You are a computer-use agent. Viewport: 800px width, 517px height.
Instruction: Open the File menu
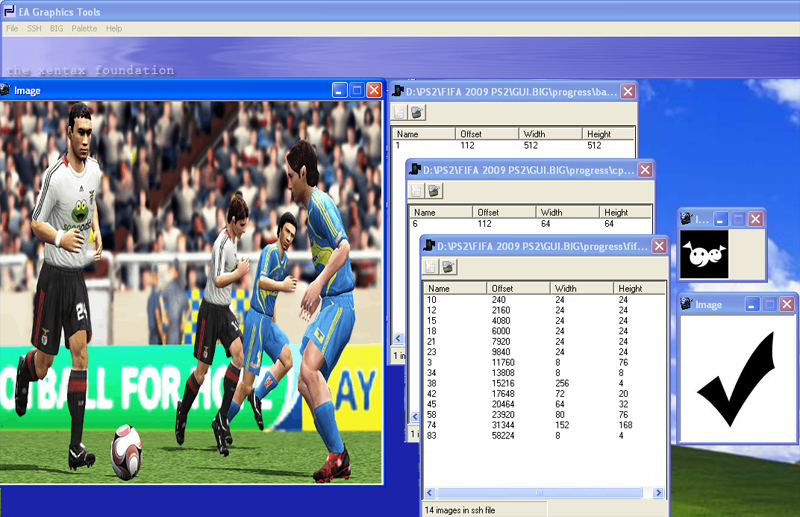coord(12,29)
